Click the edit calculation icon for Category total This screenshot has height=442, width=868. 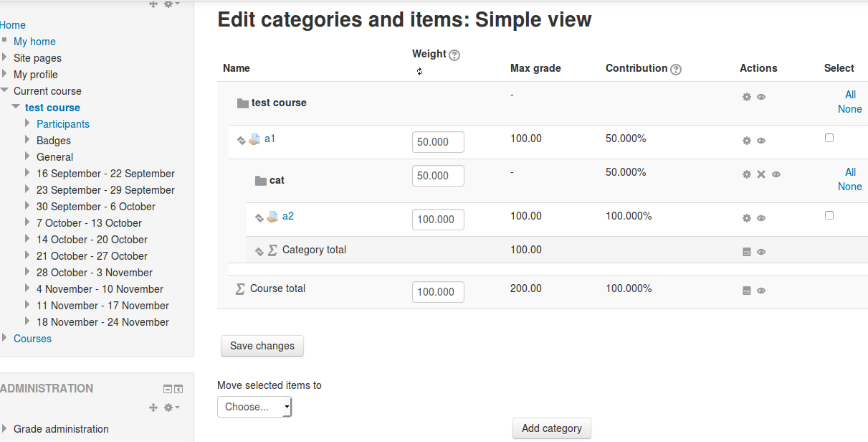746,252
